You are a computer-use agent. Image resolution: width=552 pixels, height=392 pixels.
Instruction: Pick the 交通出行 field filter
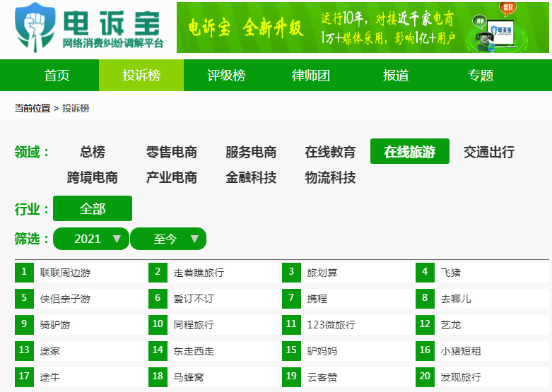click(x=489, y=152)
